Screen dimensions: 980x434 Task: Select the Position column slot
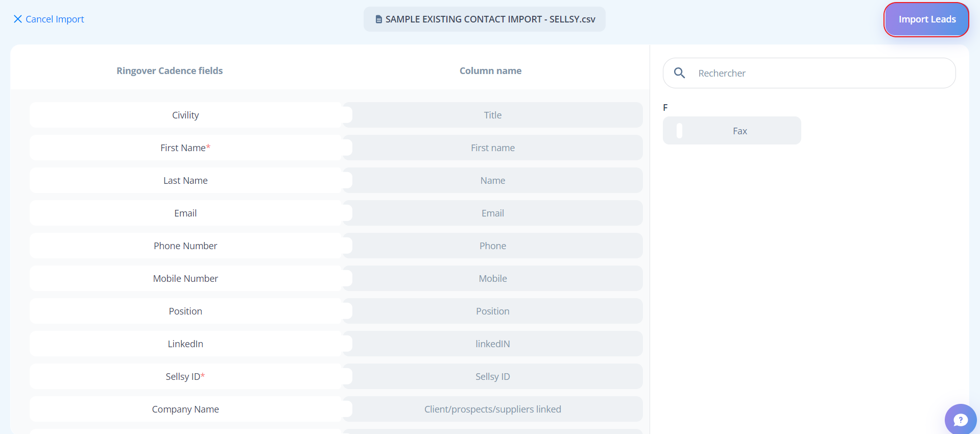(493, 311)
